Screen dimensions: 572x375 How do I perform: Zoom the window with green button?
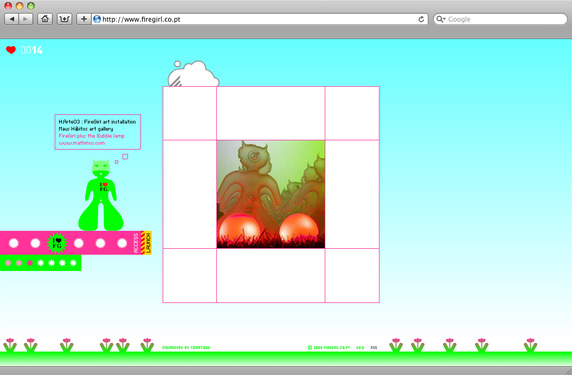pyautogui.click(x=31, y=5)
